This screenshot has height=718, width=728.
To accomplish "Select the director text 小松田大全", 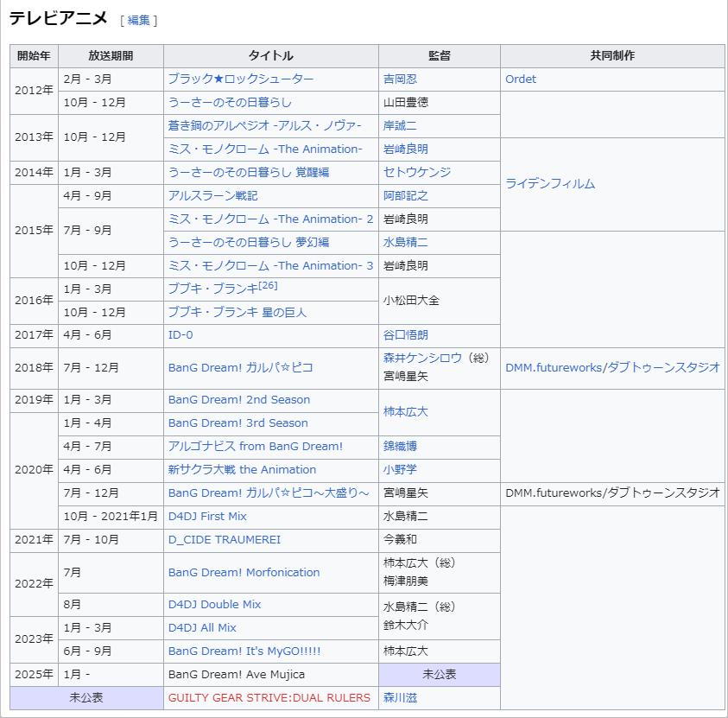I will [x=411, y=301].
